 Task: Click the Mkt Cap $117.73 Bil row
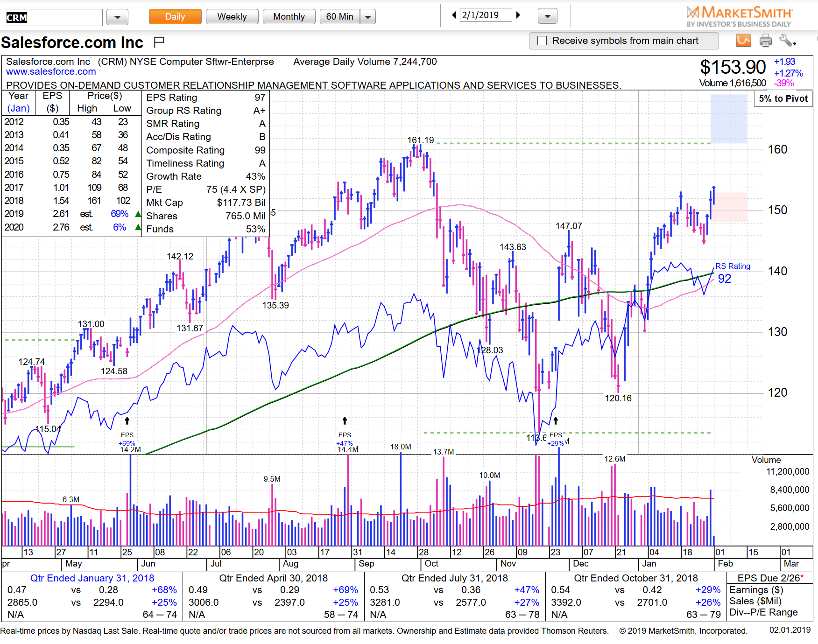[205, 203]
